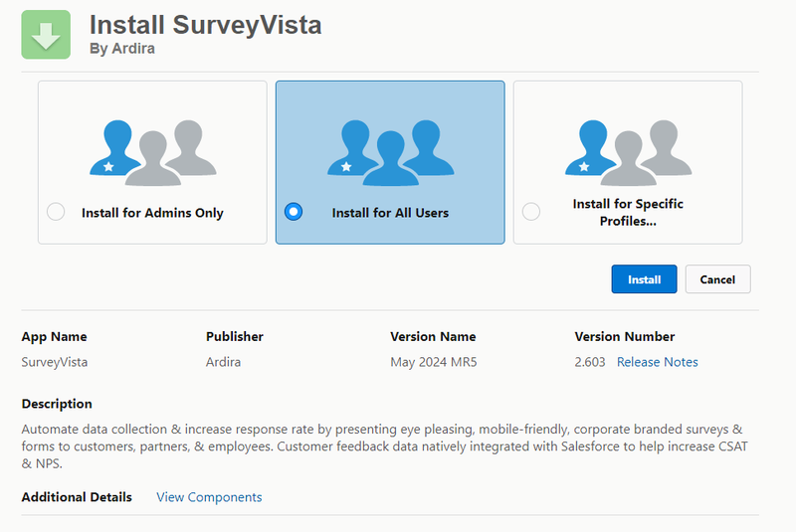
Task: Click the Install SurveyVista heading
Action: click(206, 25)
